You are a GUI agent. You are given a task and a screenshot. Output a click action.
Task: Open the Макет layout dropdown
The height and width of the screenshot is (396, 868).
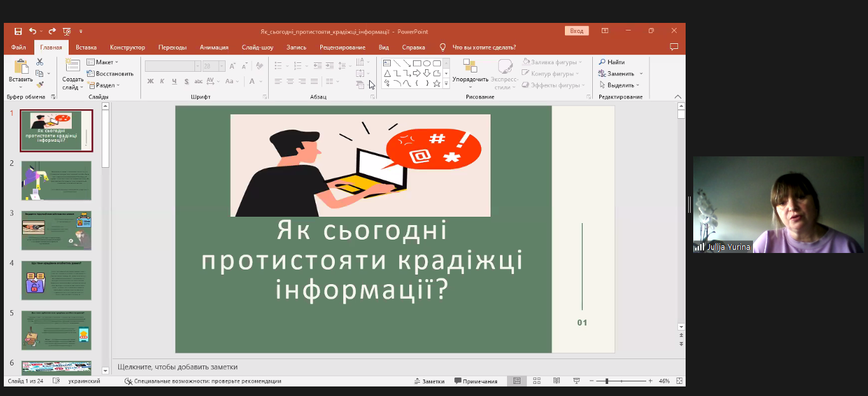coord(102,62)
